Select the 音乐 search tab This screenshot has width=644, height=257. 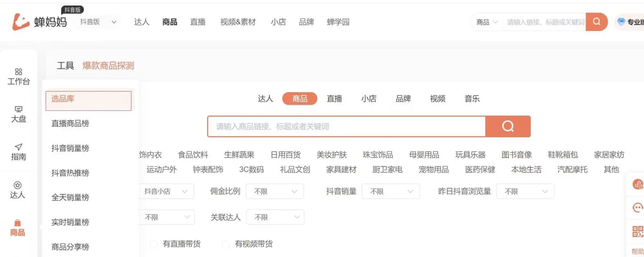click(472, 99)
